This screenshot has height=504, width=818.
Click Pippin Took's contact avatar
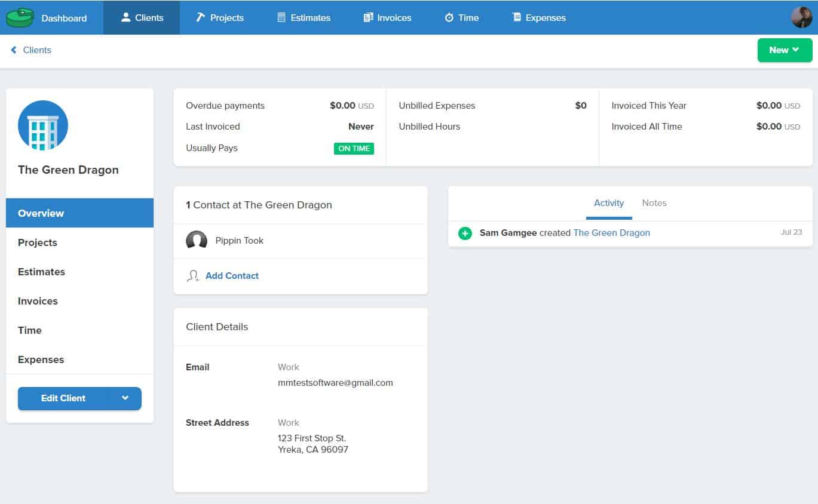tap(197, 241)
